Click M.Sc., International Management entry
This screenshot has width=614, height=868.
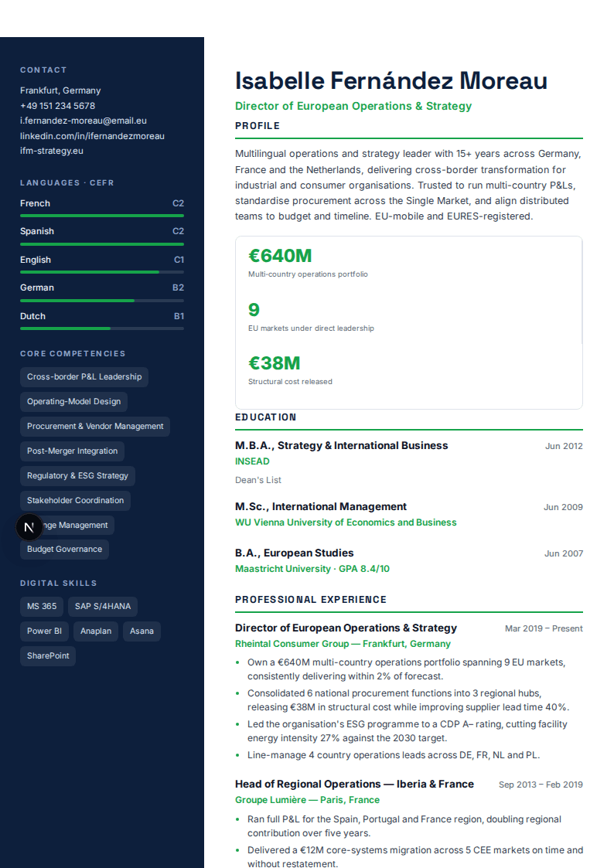tap(321, 506)
